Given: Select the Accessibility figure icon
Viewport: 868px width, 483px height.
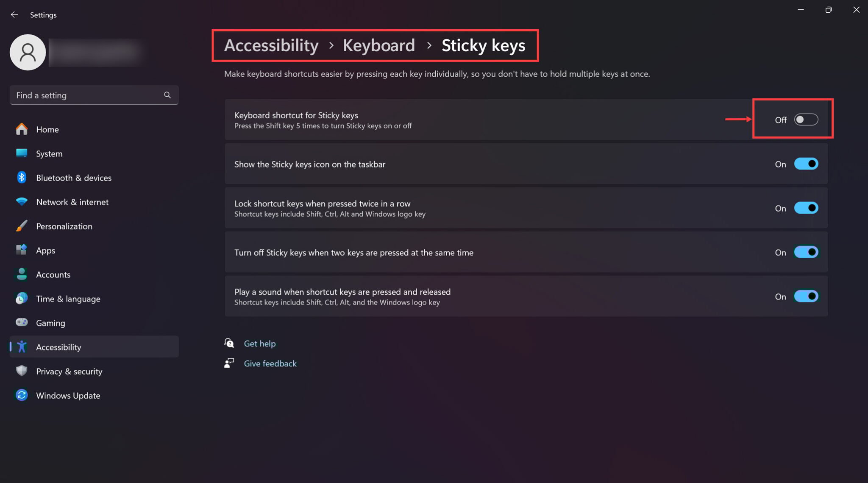Looking at the screenshot, I should point(21,347).
